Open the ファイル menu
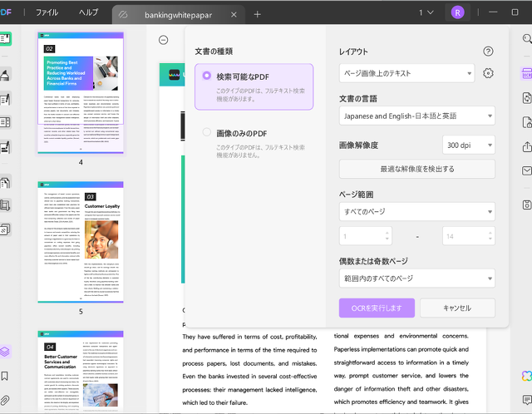 coord(47,13)
